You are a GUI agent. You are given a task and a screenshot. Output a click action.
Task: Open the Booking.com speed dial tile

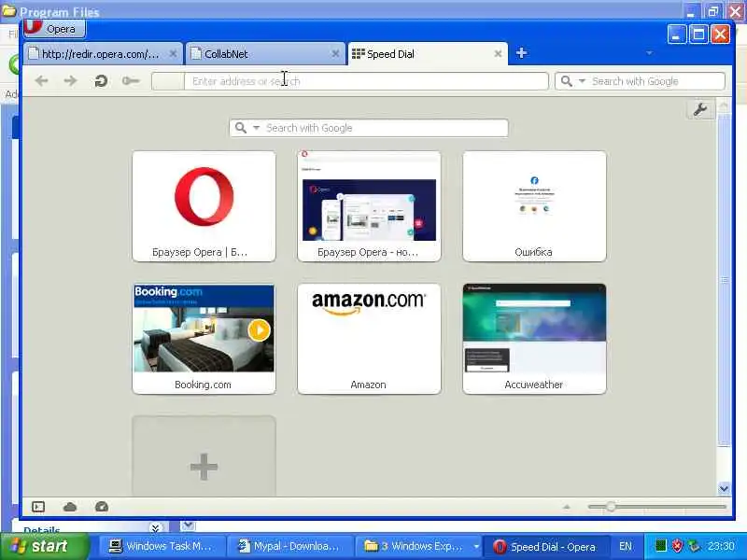pyautogui.click(x=204, y=339)
